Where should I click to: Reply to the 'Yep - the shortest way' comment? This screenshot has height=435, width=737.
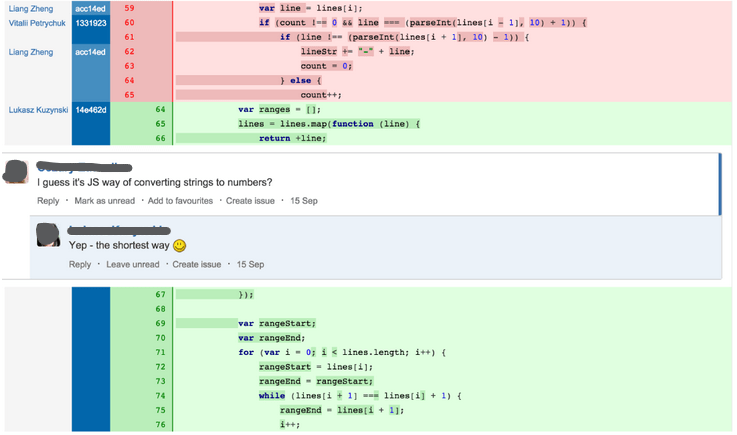tap(80, 265)
